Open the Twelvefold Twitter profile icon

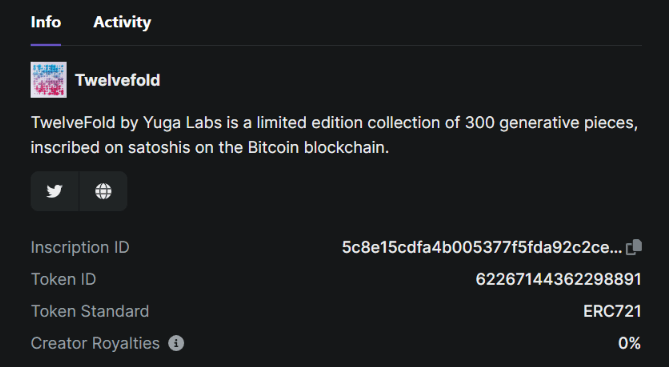click(55, 191)
